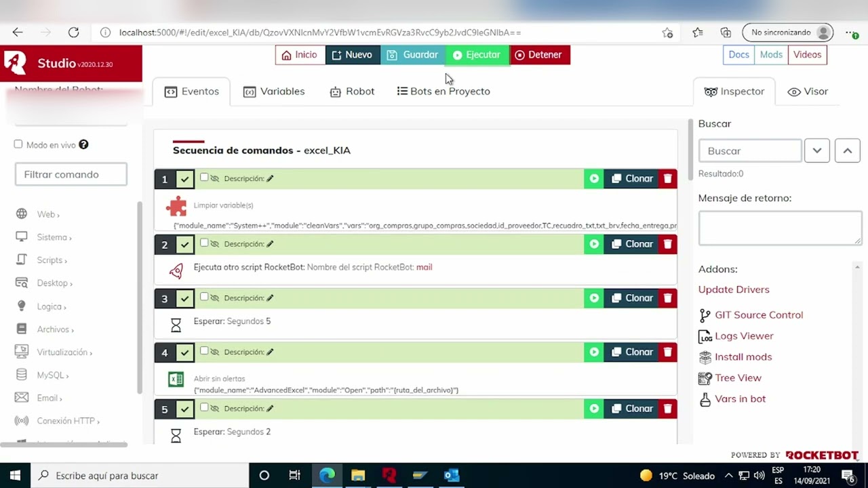Click the hourglass icon in command 3

176,326
